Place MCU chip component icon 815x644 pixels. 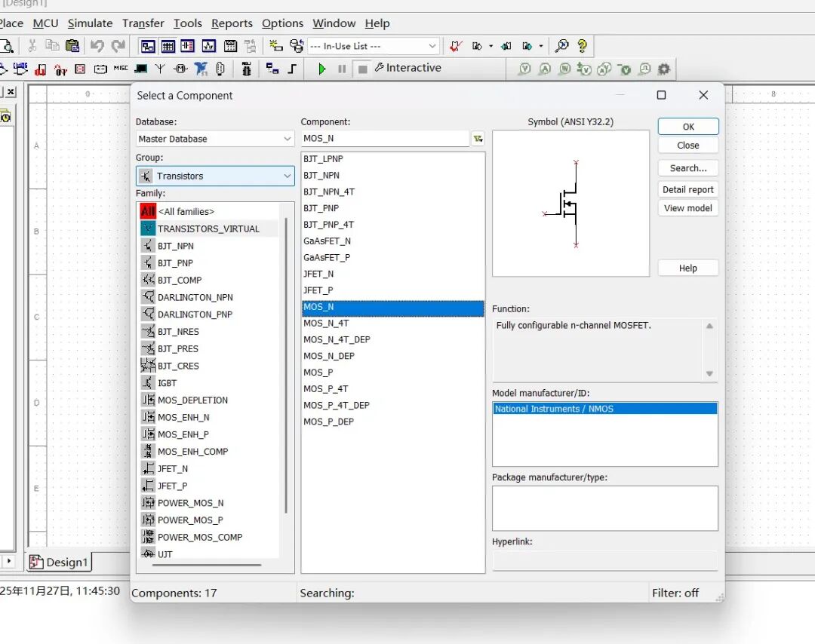tap(246, 69)
